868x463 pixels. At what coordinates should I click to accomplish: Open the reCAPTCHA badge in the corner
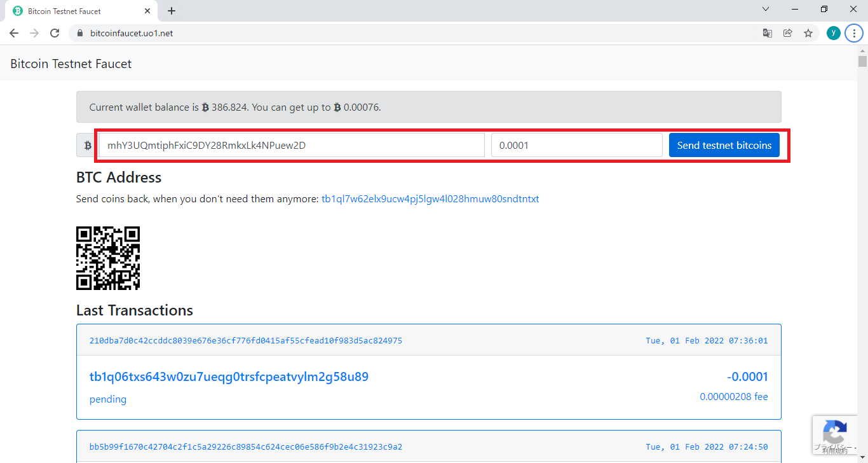[835, 435]
